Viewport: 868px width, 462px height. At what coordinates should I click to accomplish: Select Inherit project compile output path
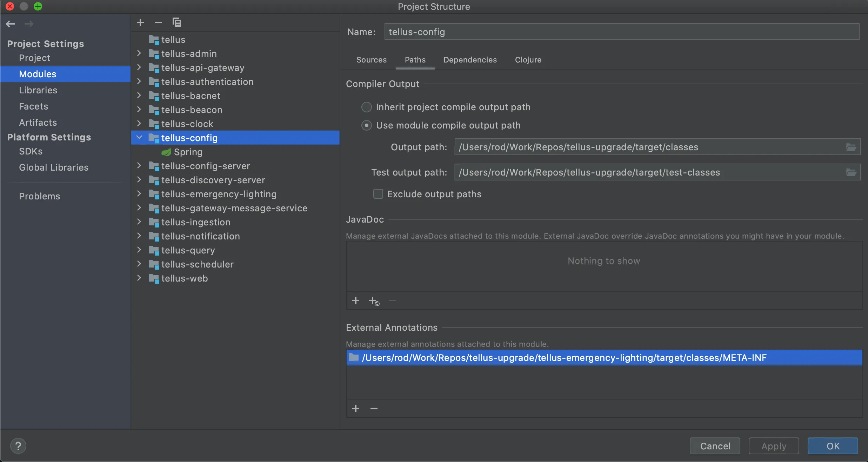[x=367, y=107]
